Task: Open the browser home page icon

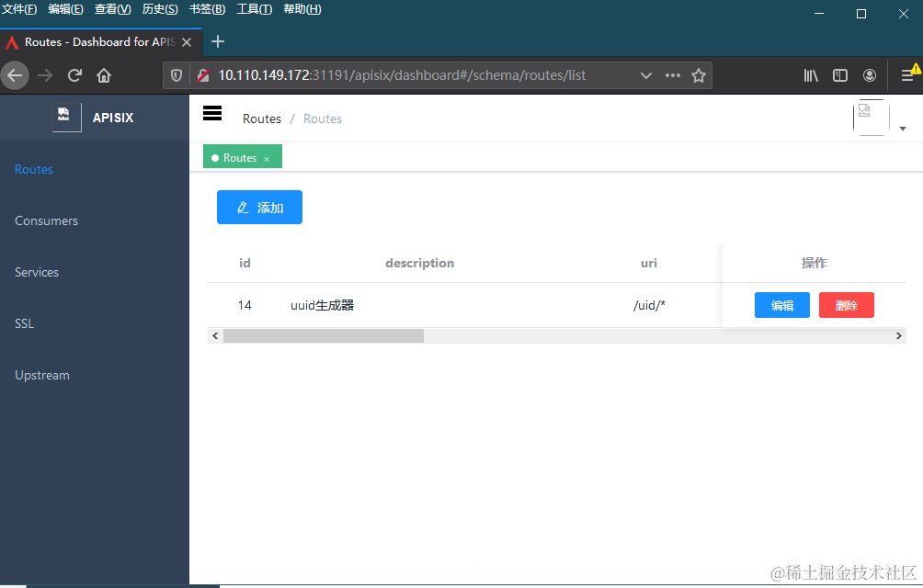Action: coord(104,75)
